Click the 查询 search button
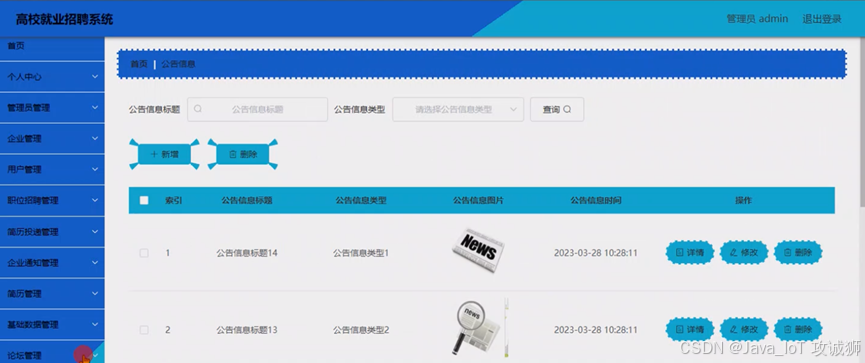The height and width of the screenshot is (363, 865). pyautogui.click(x=557, y=109)
